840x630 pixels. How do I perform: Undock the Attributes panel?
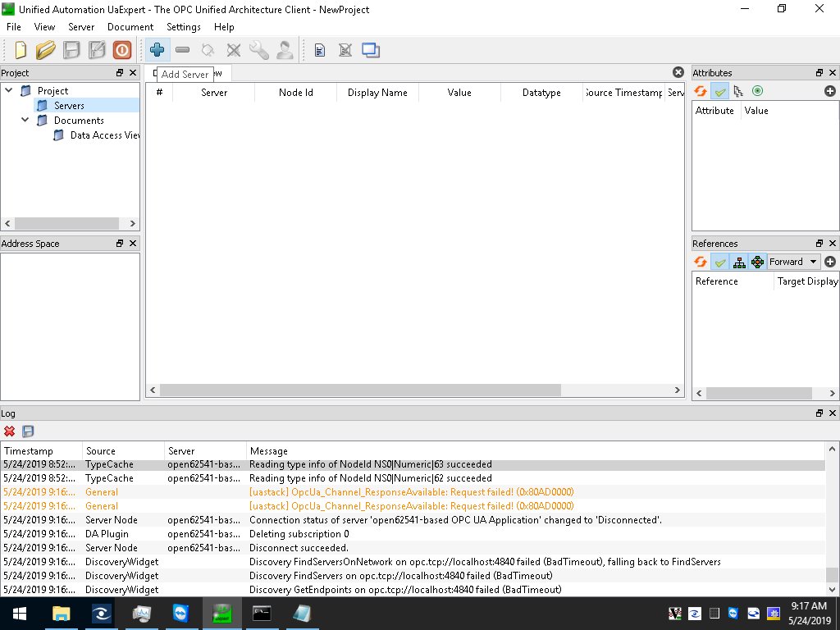[x=819, y=73]
